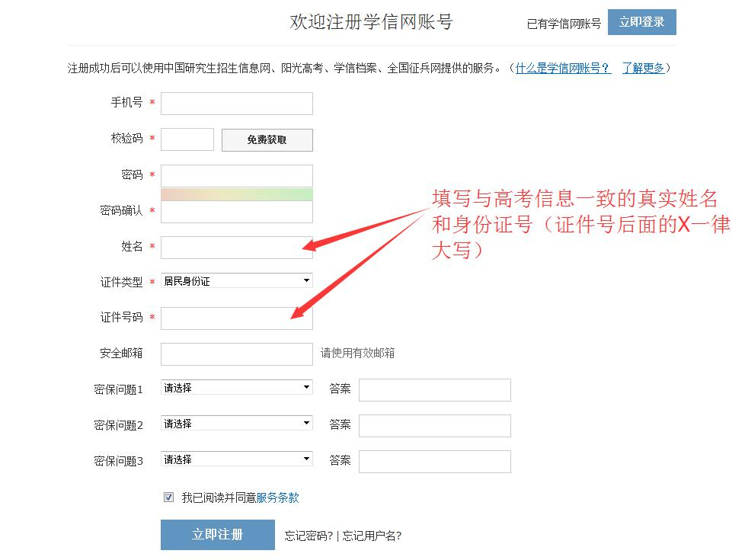The image size is (745, 560).
Task: Click the 立即登录 login button
Action: click(641, 22)
